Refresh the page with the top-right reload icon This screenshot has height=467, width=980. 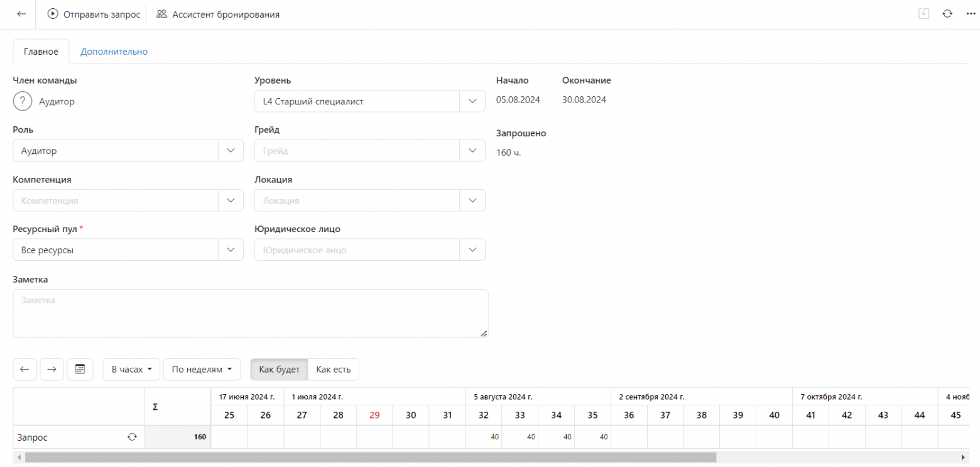click(947, 14)
